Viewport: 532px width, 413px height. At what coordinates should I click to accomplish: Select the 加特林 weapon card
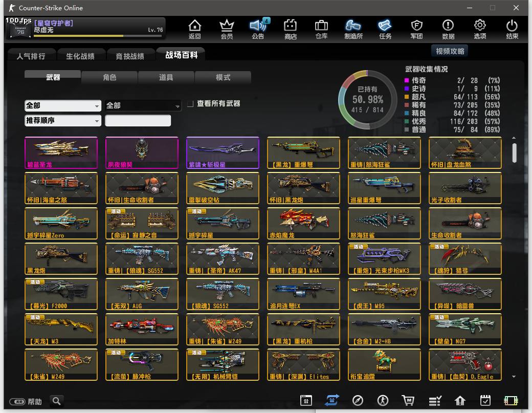(142, 329)
